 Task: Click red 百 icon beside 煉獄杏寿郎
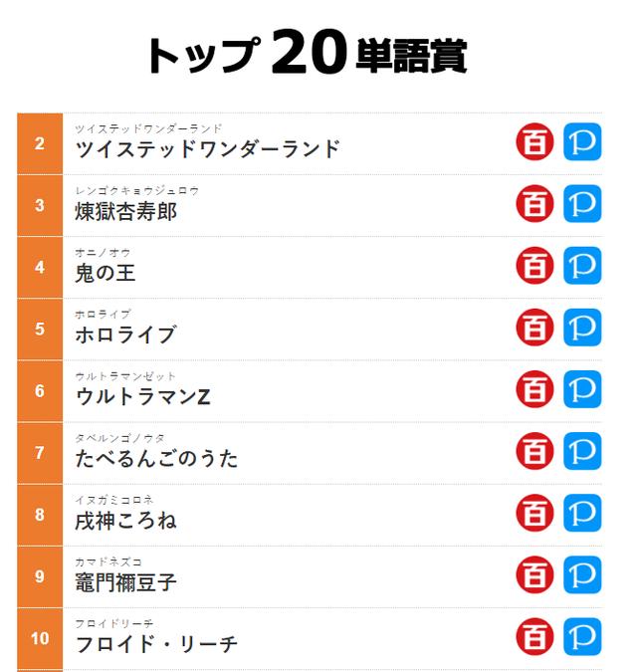click(534, 204)
